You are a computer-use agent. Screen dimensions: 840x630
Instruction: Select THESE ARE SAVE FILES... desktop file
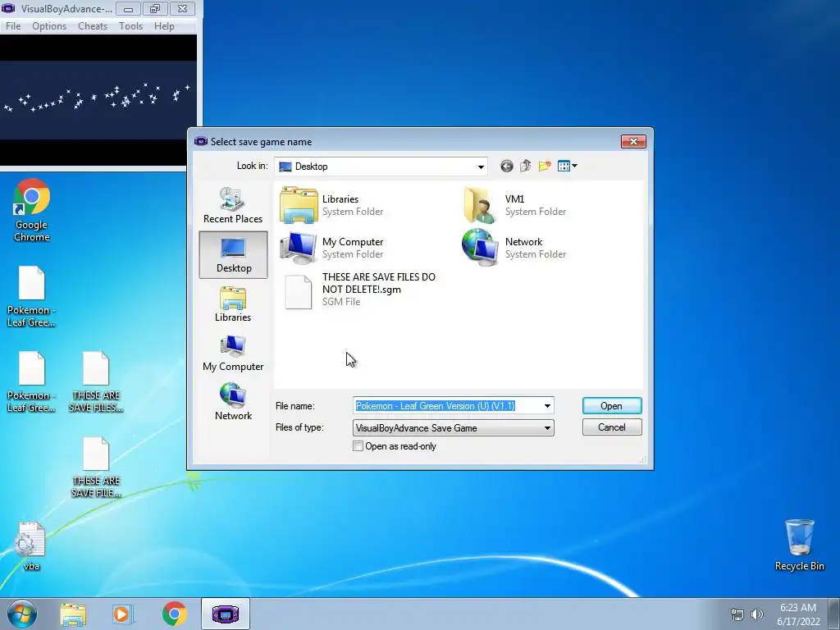[96, 382]
